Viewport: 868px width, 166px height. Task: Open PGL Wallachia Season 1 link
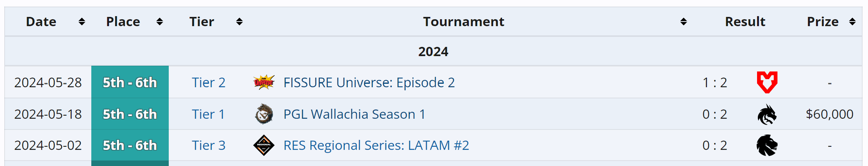pyautogui.click(x=354, y=114)
